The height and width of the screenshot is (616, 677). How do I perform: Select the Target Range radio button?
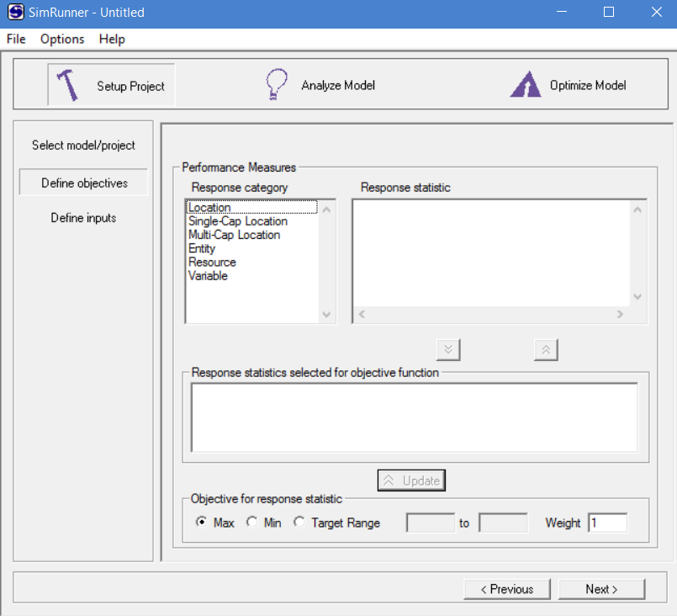299,522
